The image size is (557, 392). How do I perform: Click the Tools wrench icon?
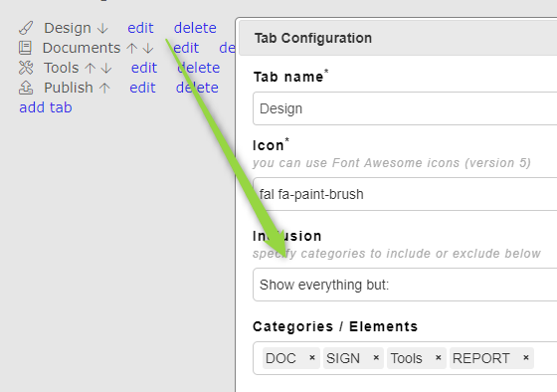click(x=26, y=68)
